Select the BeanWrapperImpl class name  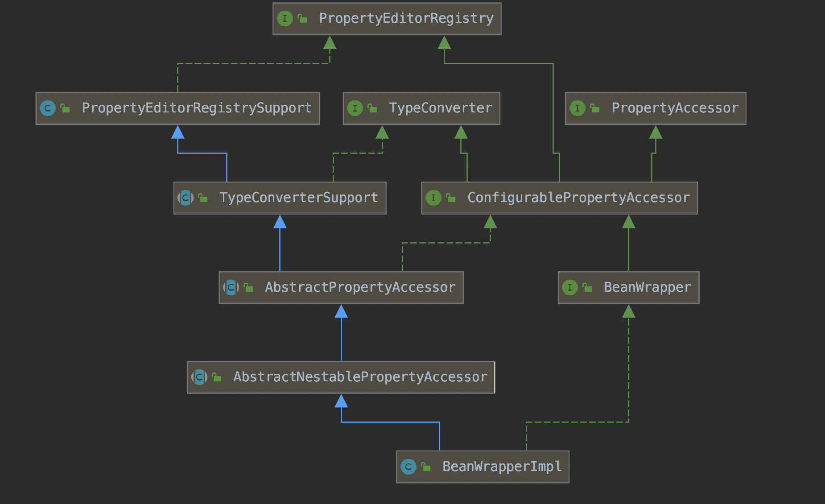(x=502, y=467)
